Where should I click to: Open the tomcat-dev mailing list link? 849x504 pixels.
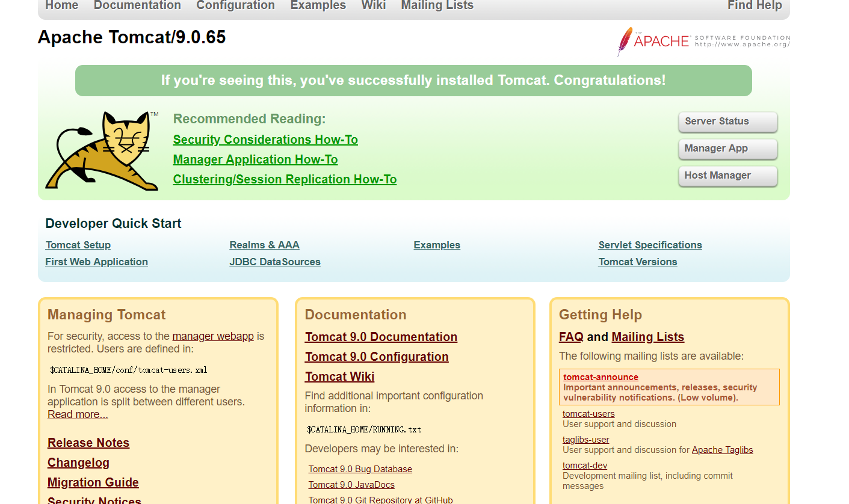[585, 466]
